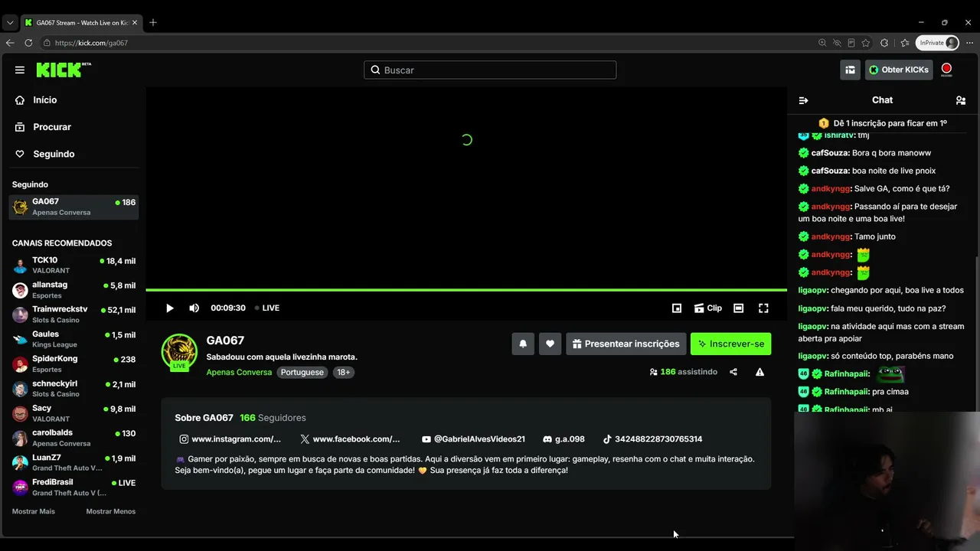Click Presentear inscrições button
Image resolution: width=980 pixels, height=551 pixels.
(x=626, y=344)
